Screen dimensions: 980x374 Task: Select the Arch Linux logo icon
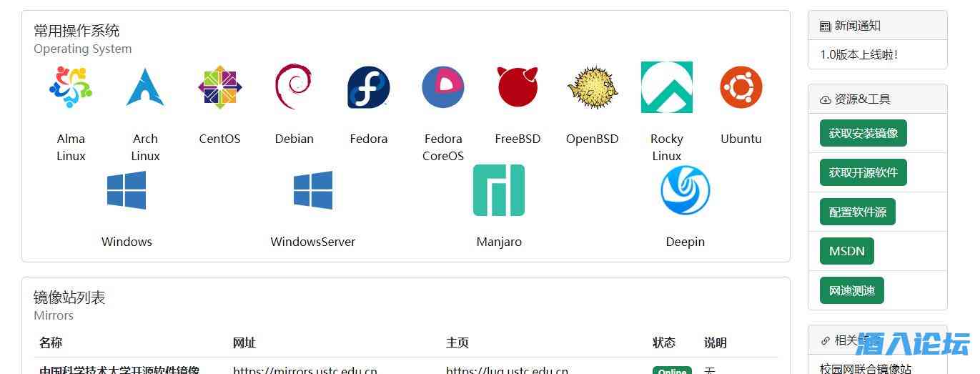click(145, 87)
